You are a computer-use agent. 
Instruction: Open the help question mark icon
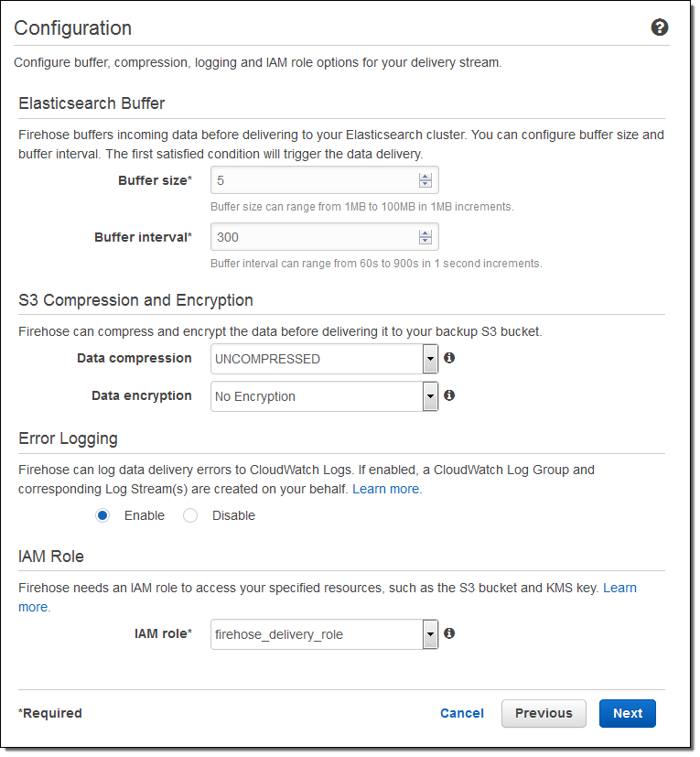[x=660, y=27]
